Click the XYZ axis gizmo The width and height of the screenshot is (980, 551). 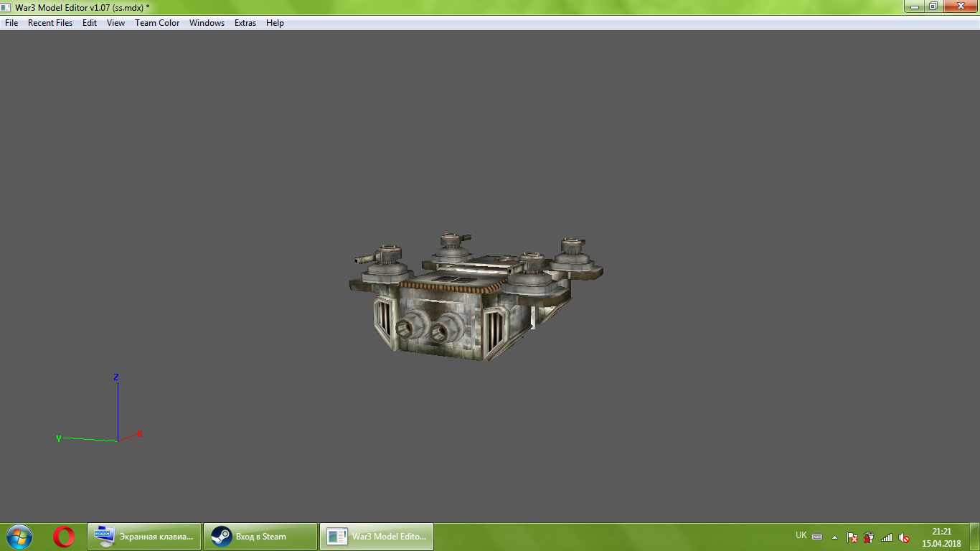pyautogui.click(x=100, y=409)
